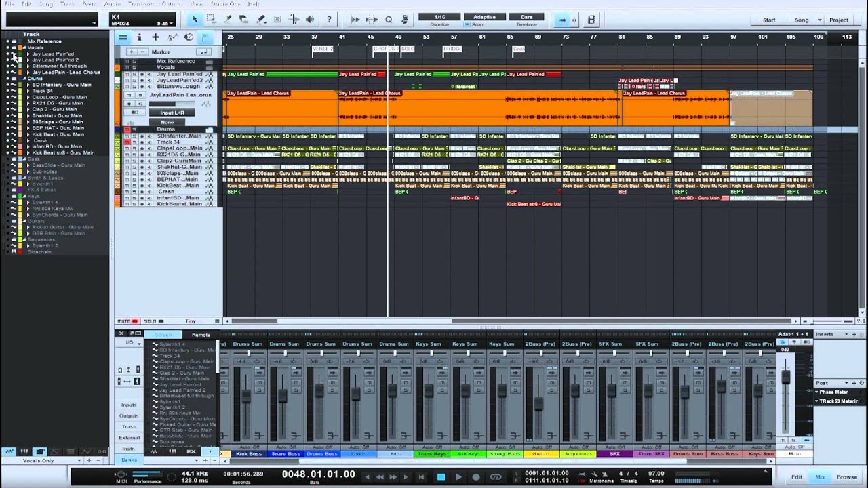The image size is (868, 488).
Task: Expand Jay Lead Pain'ed in left track list
Action: [28, 54]
